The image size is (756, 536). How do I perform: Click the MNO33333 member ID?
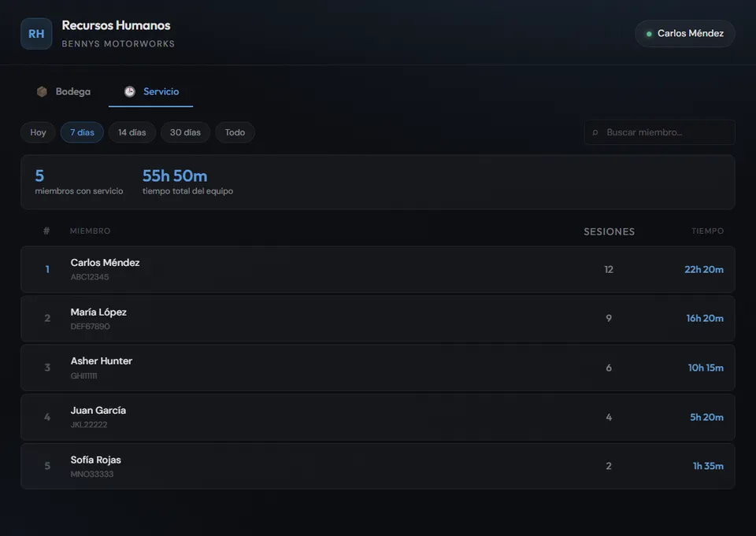click(x=92, y=475)
